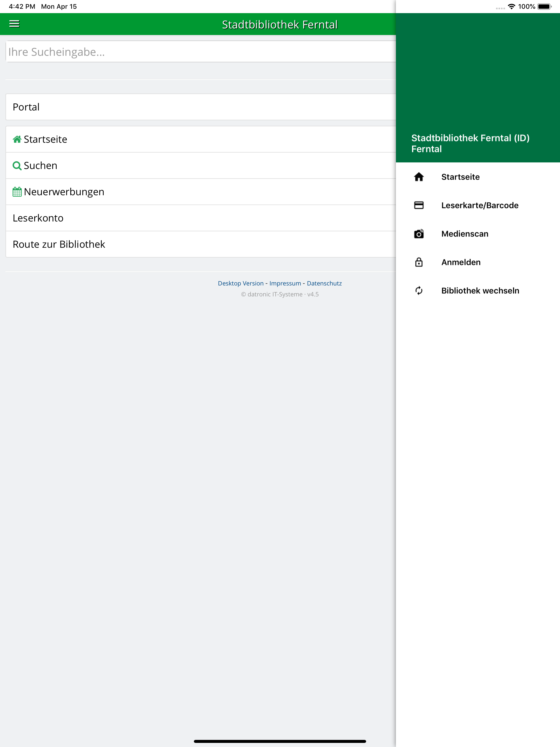This screenshot has width=560, height=747.
Task: Select Anmelden to log in
Action: point(461,262)
